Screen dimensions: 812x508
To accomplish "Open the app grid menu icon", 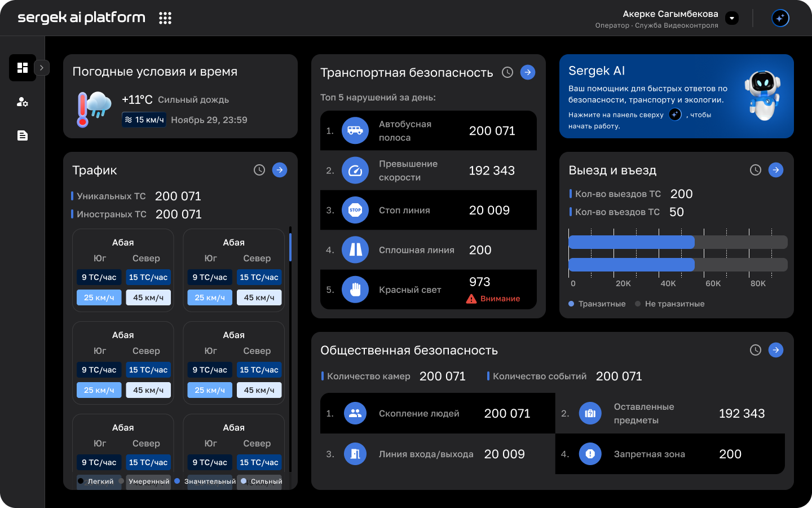I will pos(165,18).
